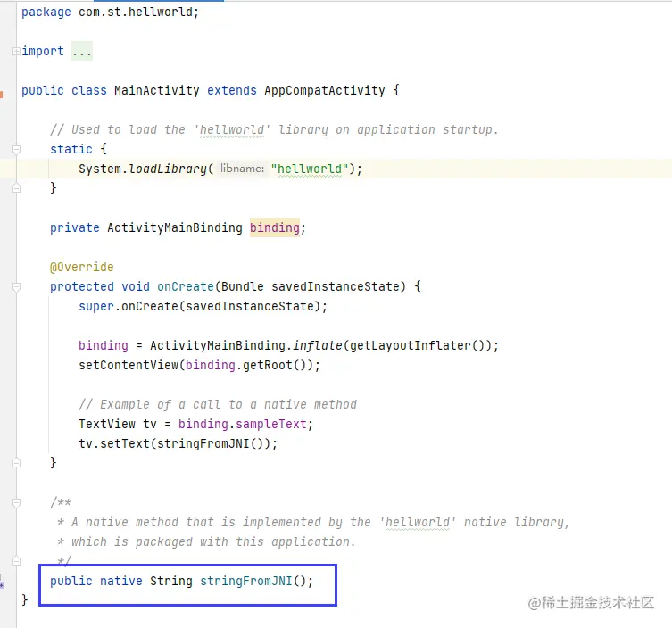This screenshot has height=628, width=672.
Task: Click the String return type
Action: 171,582
